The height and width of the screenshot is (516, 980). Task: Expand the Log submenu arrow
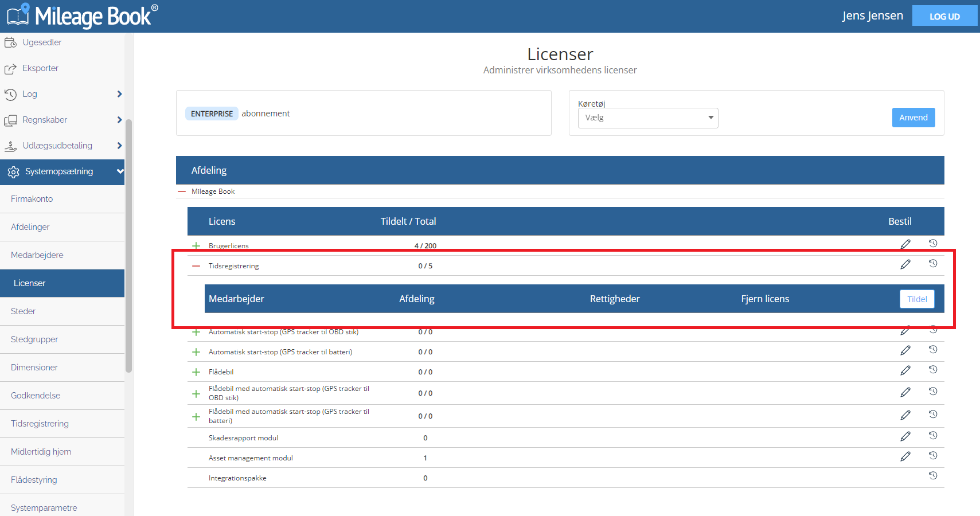pos(119,94)
